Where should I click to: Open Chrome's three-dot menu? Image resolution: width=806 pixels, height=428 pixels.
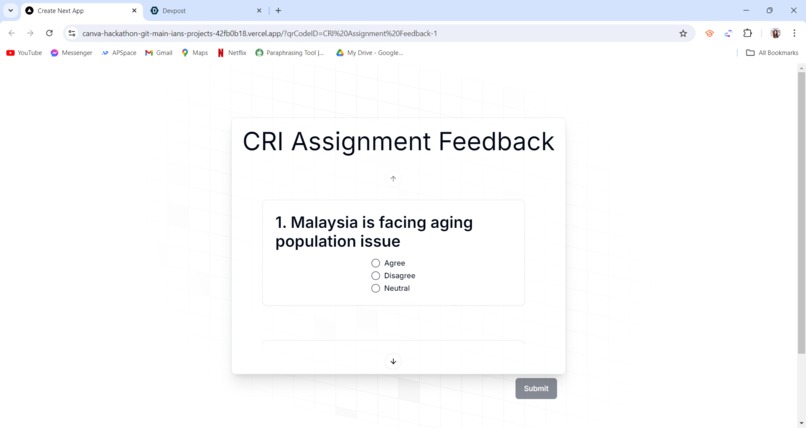point(794,33)
